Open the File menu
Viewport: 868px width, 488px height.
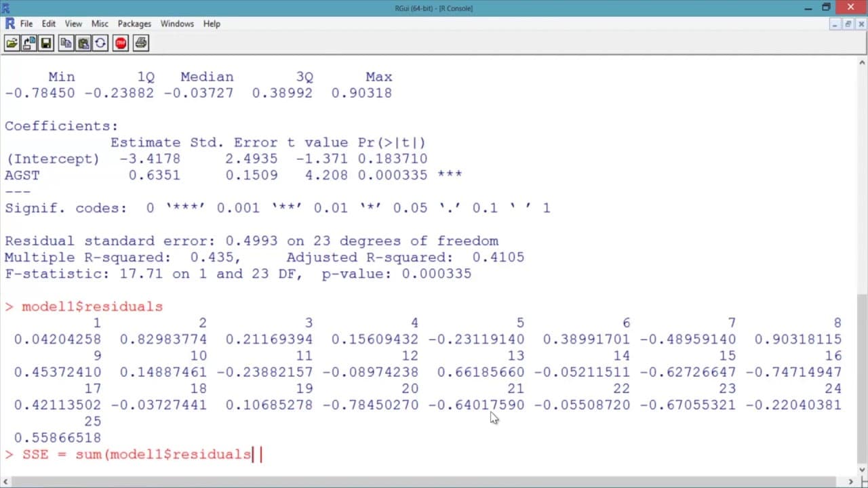tap(26, 24)
